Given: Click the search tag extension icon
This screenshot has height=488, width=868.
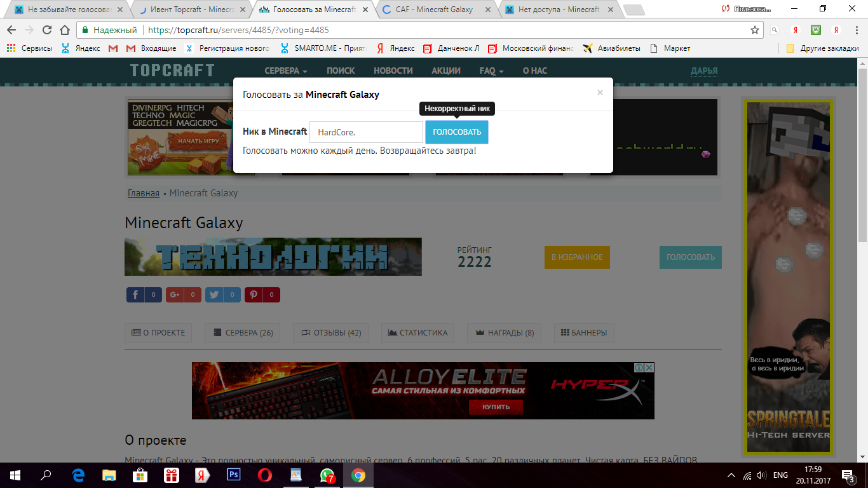Looking at the screenshot, I should pyautogui.click(x=774, y=30).
